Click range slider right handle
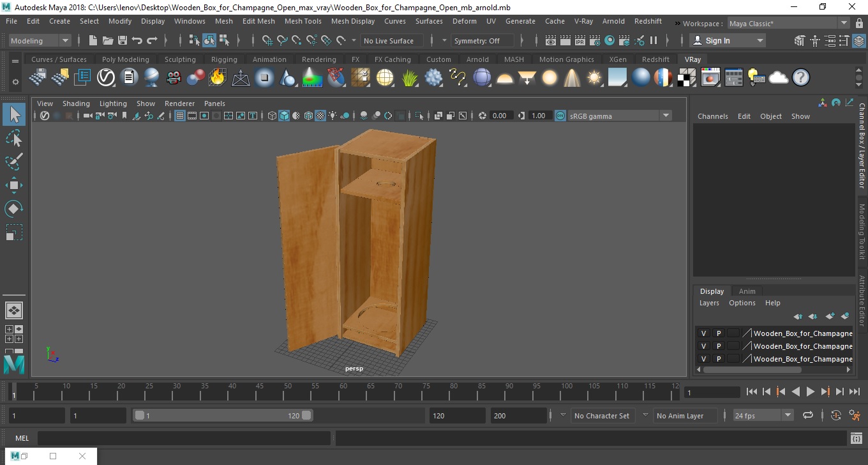The height and width of the screenshot is (465, 868). click(306, 415)
